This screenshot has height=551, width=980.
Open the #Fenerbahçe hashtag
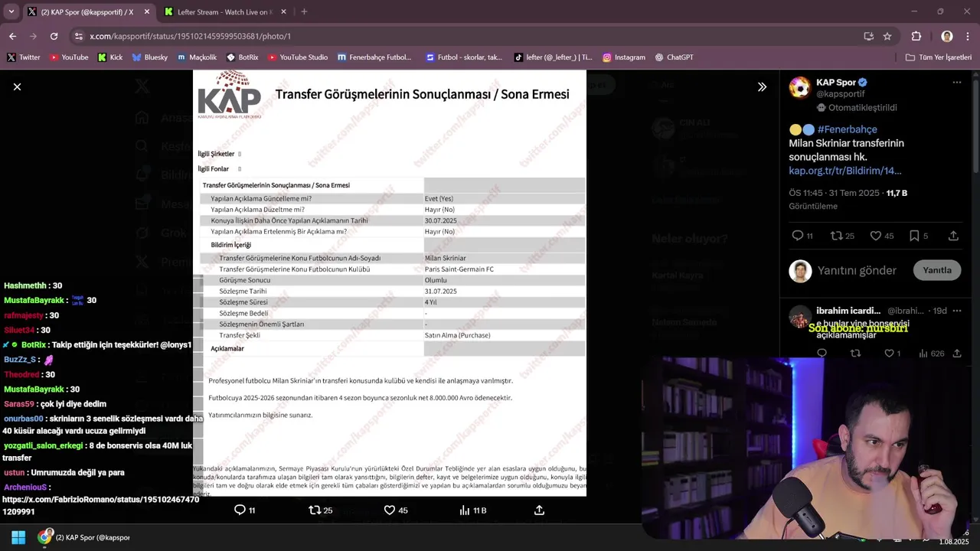[x=848, y=129]
